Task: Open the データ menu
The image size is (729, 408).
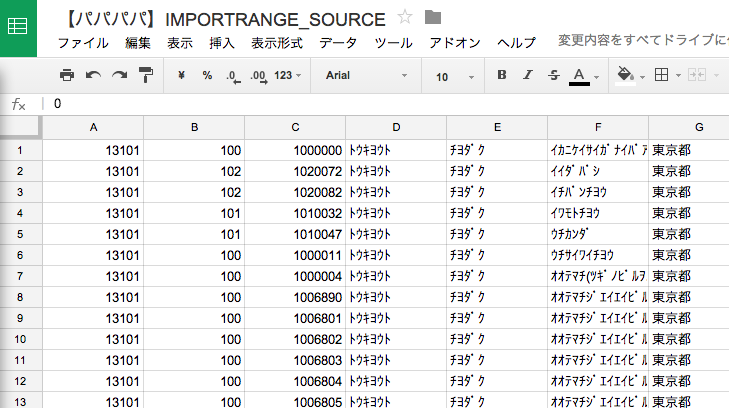Action: point(338,43)
